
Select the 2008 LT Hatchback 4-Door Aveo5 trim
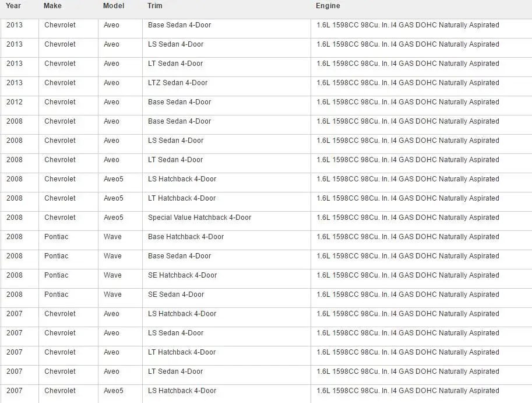coord(182,198)
